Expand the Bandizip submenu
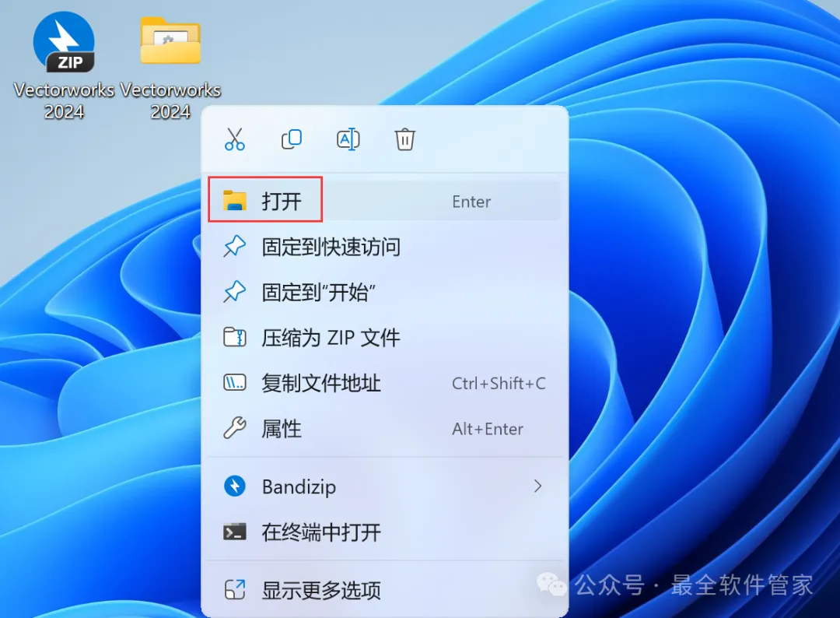This screenshot has width=840, height=618. point(384,486)
